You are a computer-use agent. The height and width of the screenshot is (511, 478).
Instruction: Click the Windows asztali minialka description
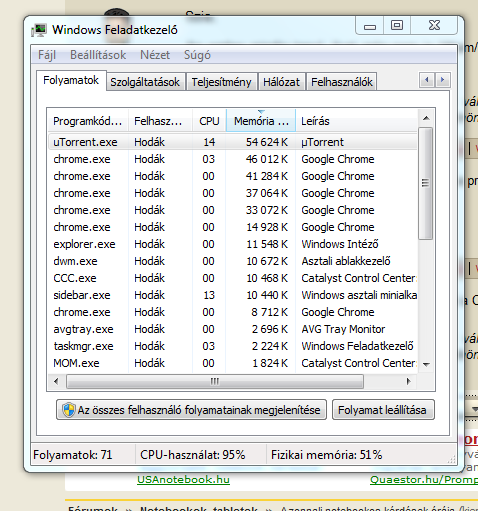359,295
